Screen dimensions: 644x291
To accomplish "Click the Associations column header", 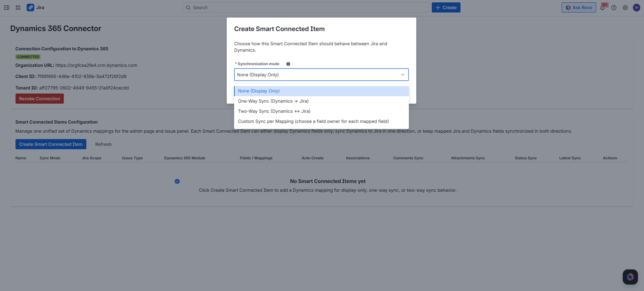I will click(358, 158).
